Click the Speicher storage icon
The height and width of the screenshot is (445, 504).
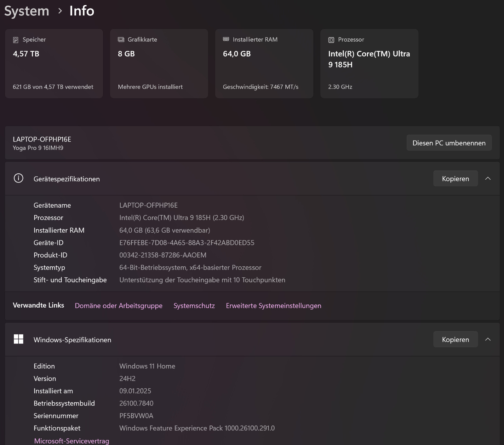(15, 40)
